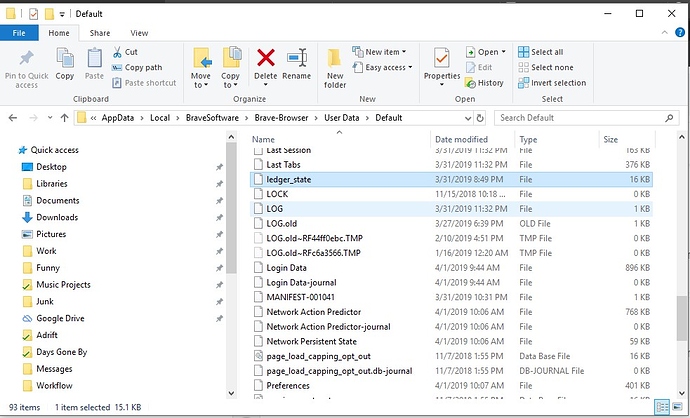Open Music Projects folder in sidebar
The height and width of the screenshot is (418, 690).
(56, 285)
